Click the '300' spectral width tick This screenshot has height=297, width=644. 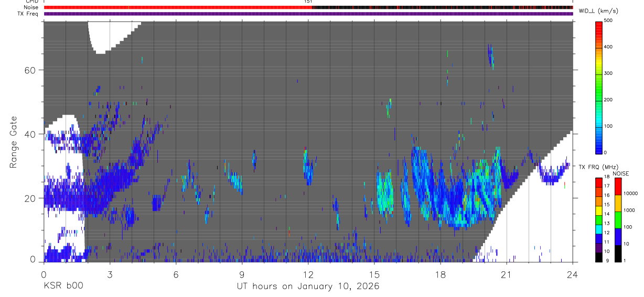click(x=608, y=73)
